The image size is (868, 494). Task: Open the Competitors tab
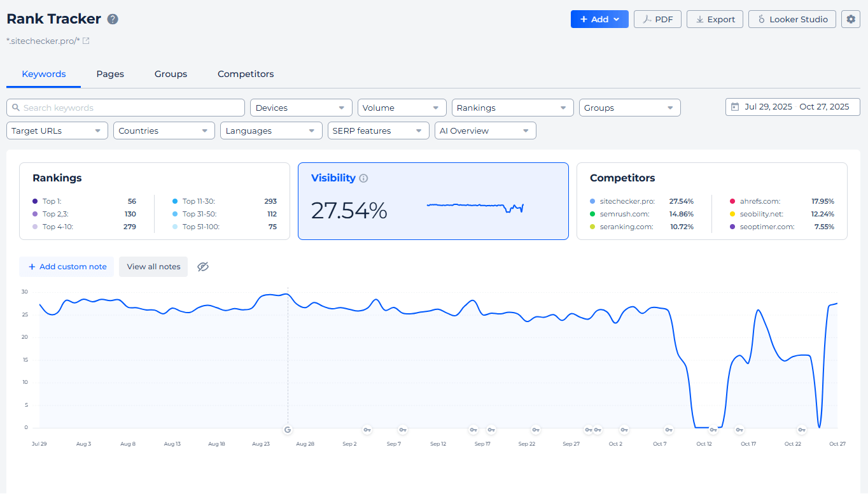pos(245,74)
